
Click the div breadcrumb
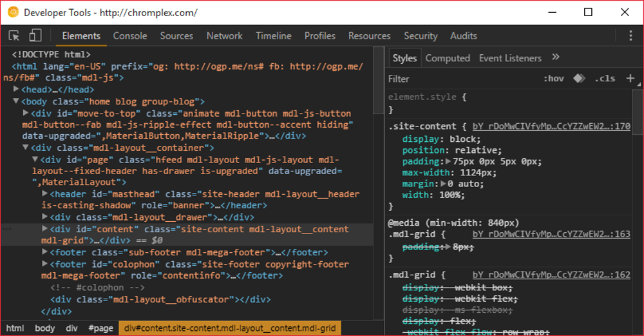(72, 328)
